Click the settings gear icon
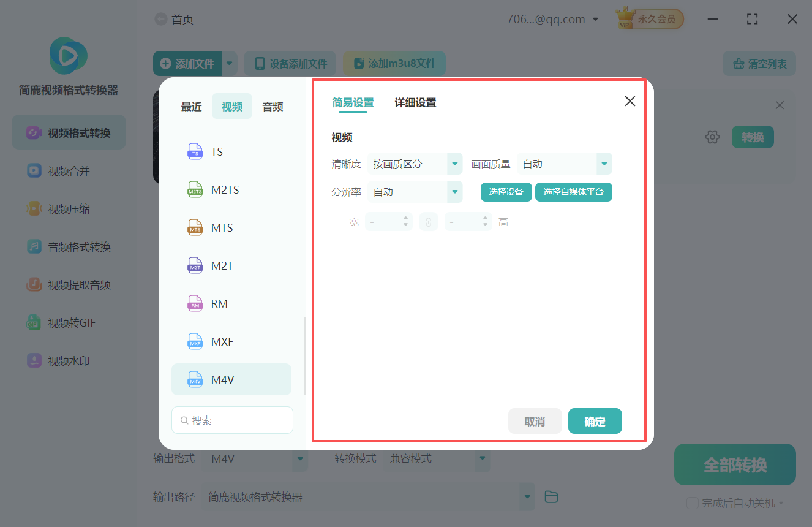This screenshot has height=527, width=812. coord(712,137)
